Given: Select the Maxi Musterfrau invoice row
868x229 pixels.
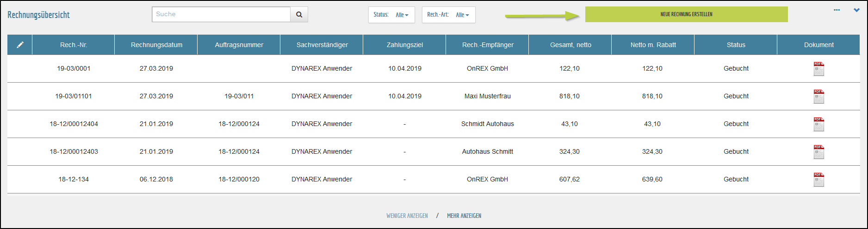Looking at the screenshot, I should click(x=487, y=96).
